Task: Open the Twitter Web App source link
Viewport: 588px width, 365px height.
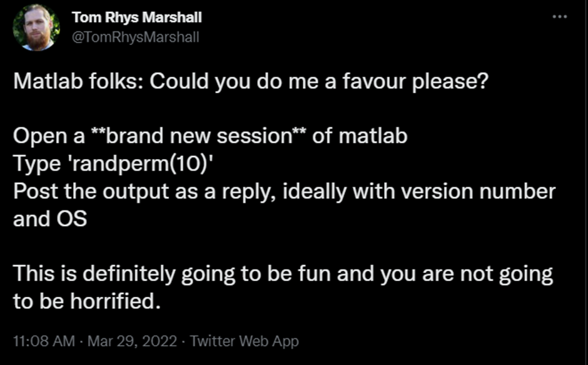Action: [x=244, y=341]
